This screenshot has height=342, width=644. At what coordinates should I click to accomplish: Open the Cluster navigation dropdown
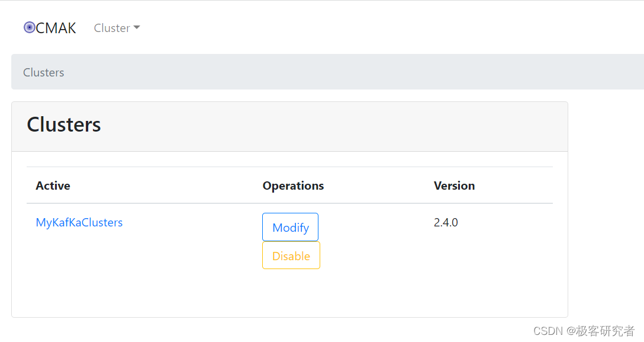(x=117, y=28)
